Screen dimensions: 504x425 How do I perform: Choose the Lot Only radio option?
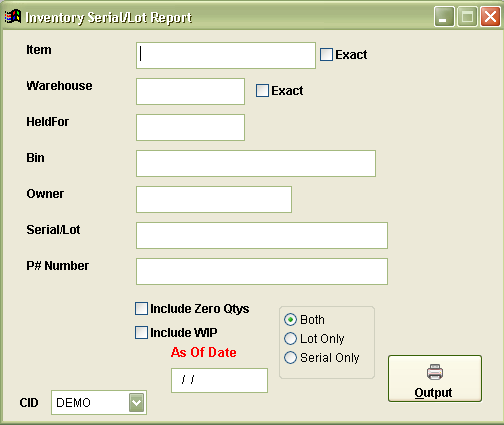click(290, 339)
